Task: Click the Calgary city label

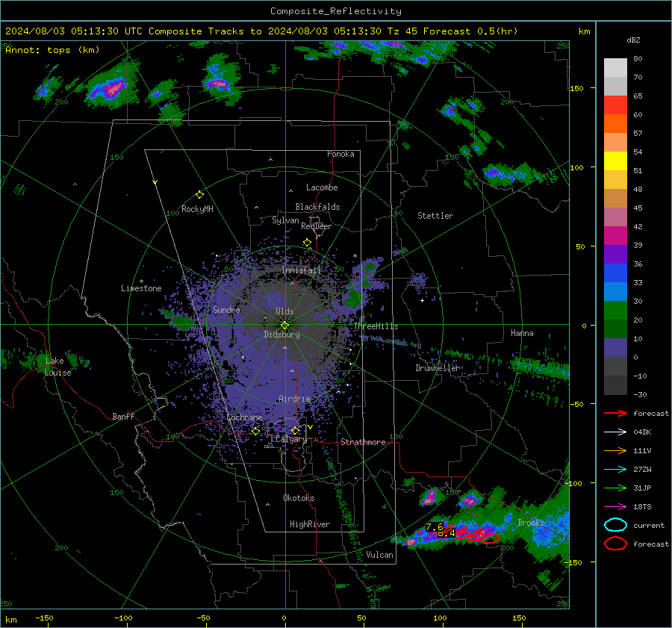Action: 291,439
